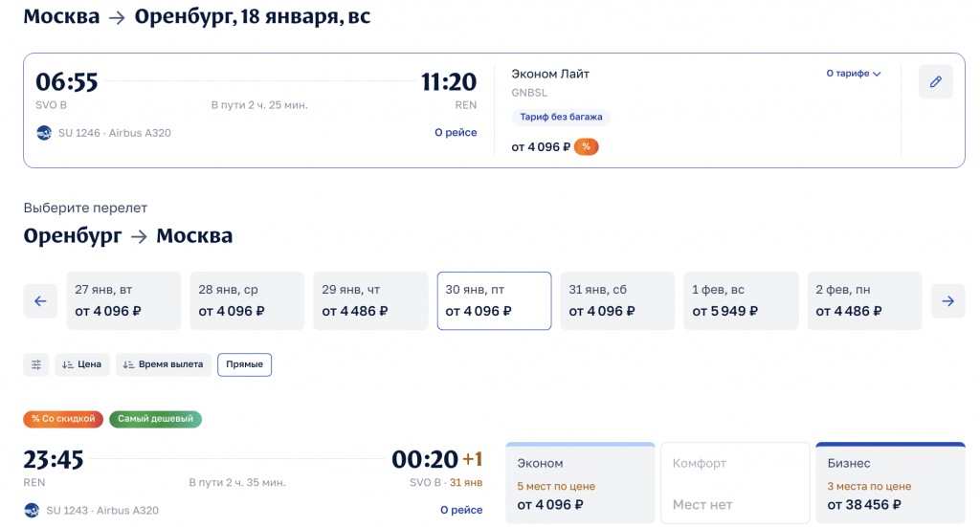Click the orange percent discount badge
The height and width of the screenshot is (527, 980).
pyautogui.click(x=586, y=146)
